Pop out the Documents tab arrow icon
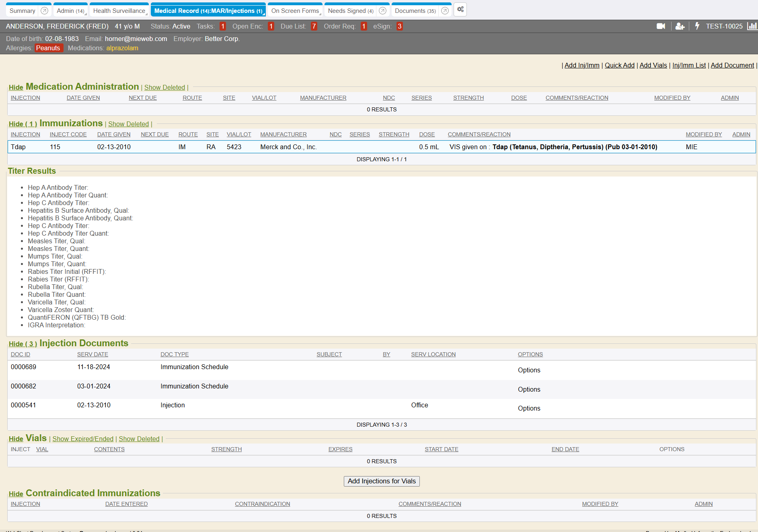758x532 pixels. coord(445,11)
